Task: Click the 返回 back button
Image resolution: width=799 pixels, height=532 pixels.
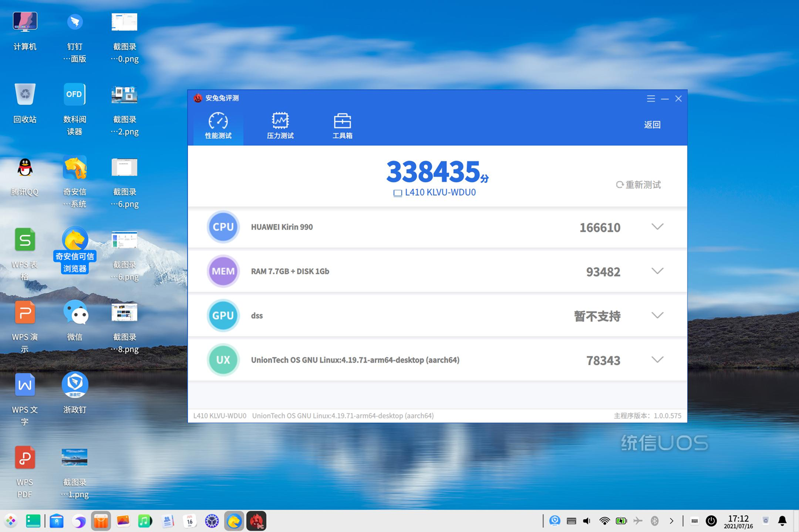Action: point(652,125)
